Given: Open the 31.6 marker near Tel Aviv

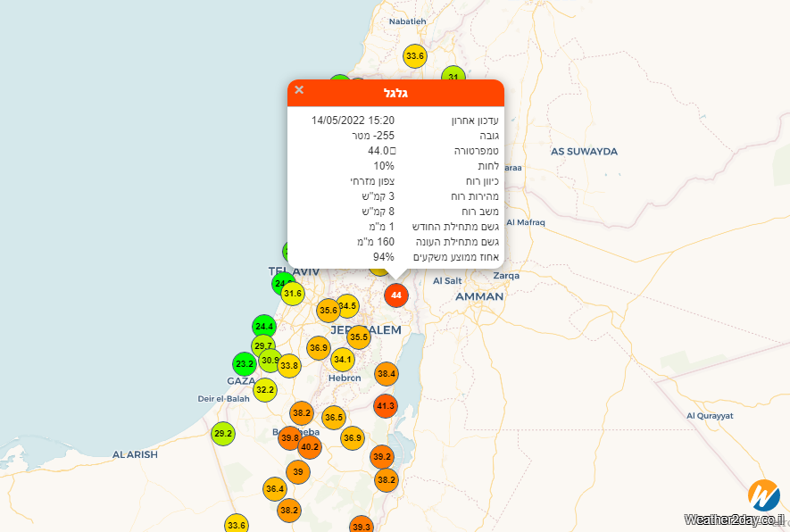Looking at the screenshot, I should point(293,293).
